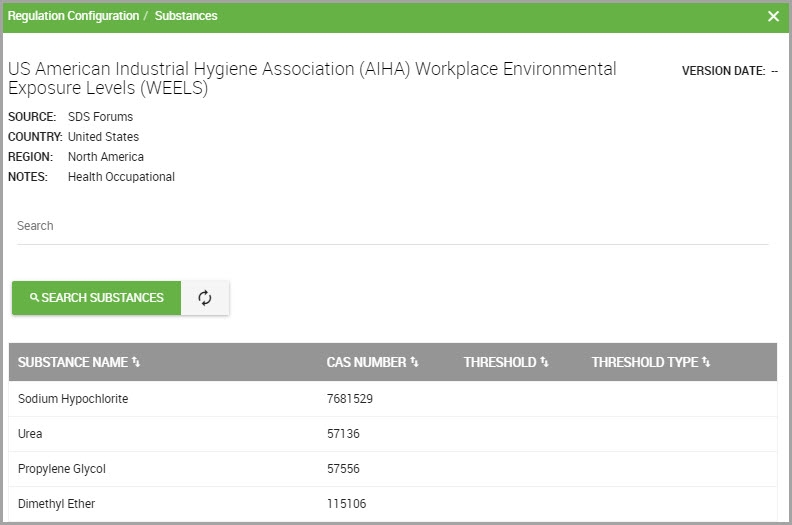The width and height of the screenshot is (792, 525).
Task: Click the United States country value
Action: pos(104,137)
